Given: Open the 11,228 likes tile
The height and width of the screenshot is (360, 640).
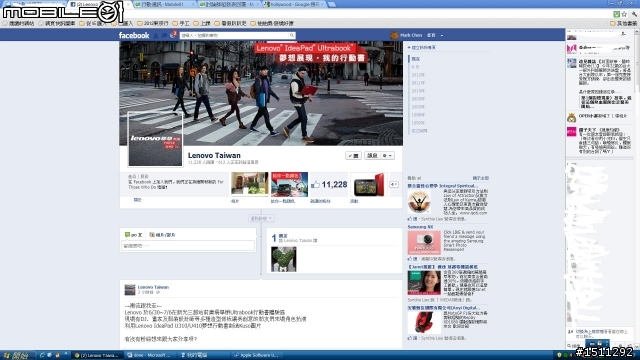Looking at the screenshot, I should pos(329,184).
